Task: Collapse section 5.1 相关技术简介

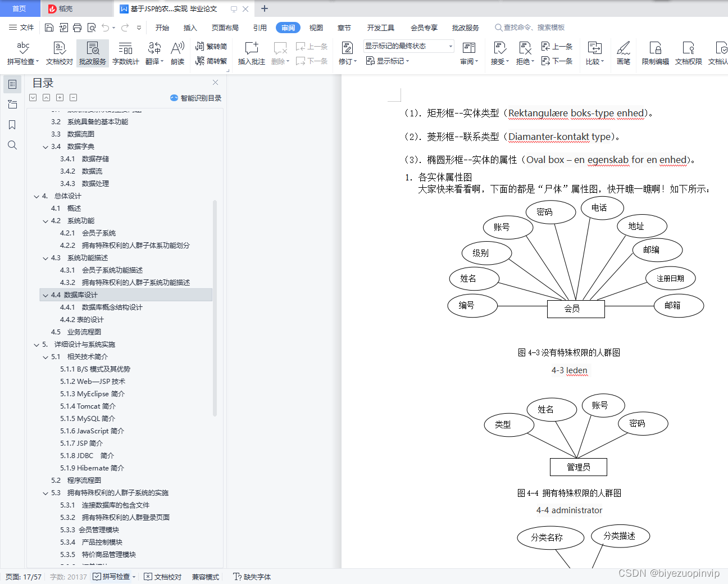Action: coord(46,357)
